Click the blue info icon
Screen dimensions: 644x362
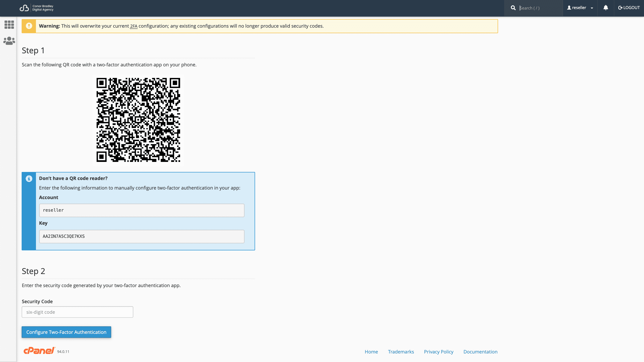tap(29, 178)
